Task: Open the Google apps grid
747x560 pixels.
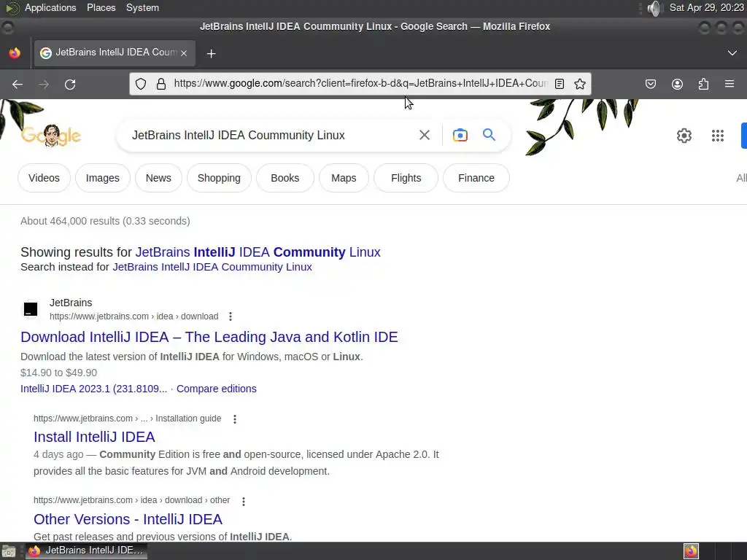Action: pyautogui.click(x=718, y=136)
